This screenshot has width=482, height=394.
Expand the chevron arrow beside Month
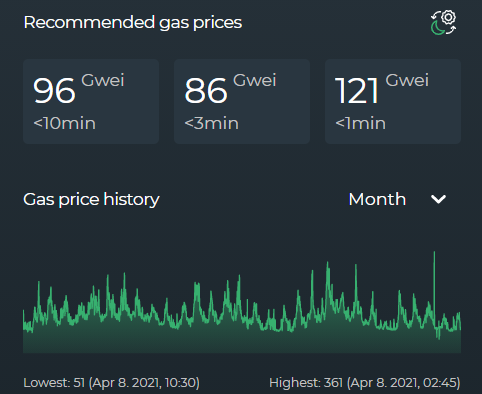coord(438,199)
